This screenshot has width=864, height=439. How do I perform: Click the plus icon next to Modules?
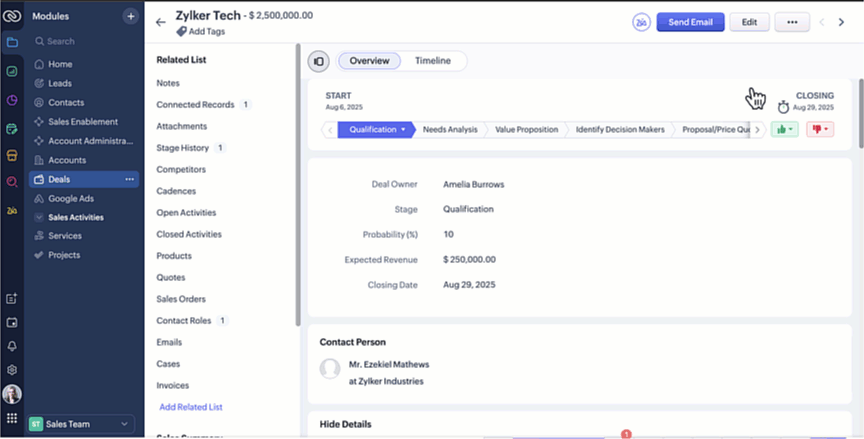[130, 17]
